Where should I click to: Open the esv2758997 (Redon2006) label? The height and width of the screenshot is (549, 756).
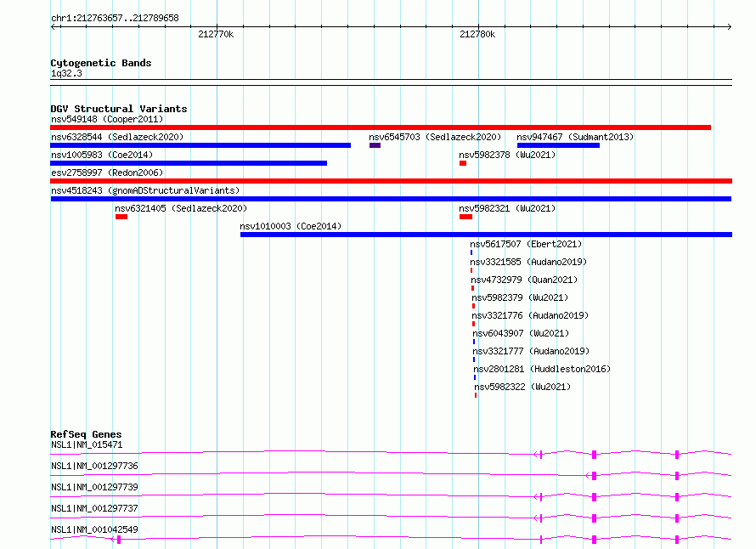click(107, 173)
